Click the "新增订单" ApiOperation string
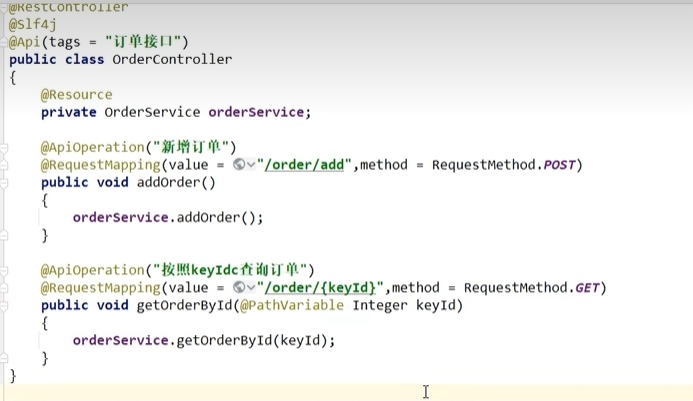Image resolution: width=693 pixels, height=401 pixels. [193, 147]
